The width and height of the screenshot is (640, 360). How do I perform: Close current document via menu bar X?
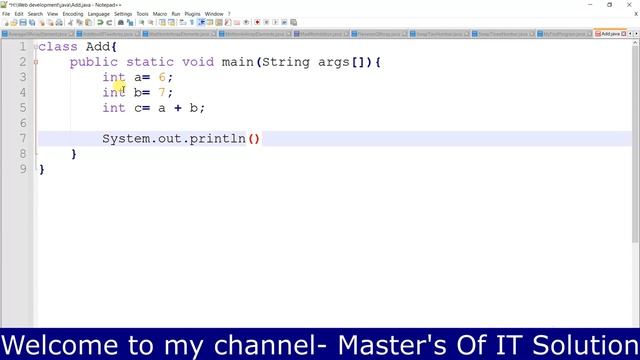click(x=636, y=14)
